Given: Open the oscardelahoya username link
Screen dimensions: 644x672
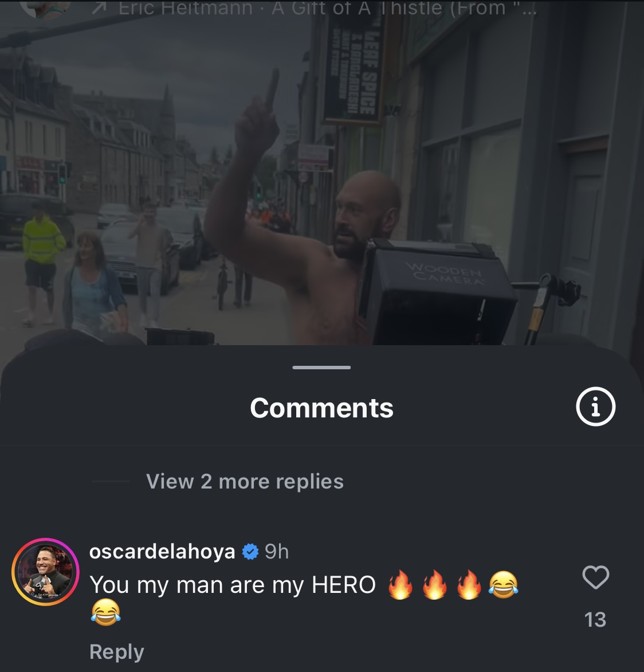Looking at the screenshot, I should (162, 551).
